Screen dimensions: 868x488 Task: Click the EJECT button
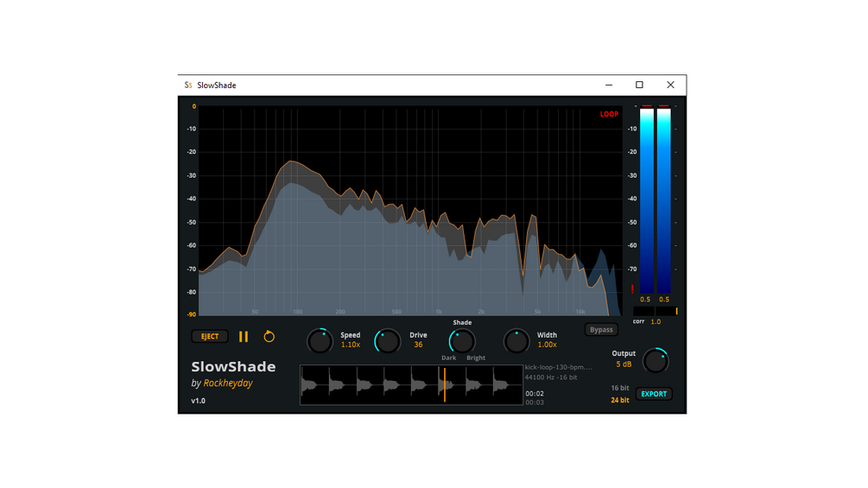tap(210, 336)
